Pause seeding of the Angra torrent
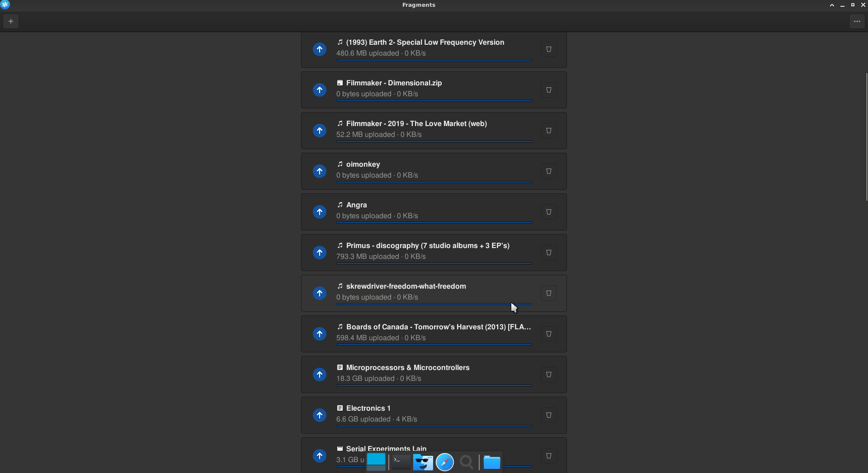 click(x=320, y=212)
